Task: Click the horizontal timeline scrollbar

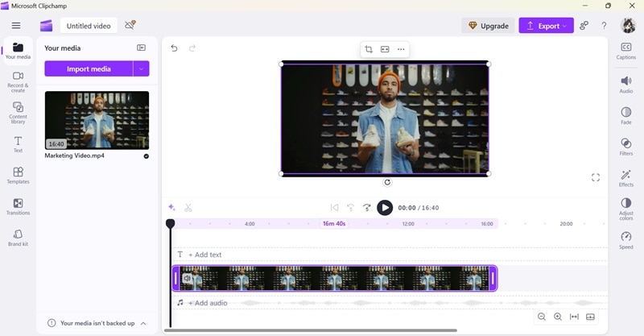Action: tap(311, 330)
